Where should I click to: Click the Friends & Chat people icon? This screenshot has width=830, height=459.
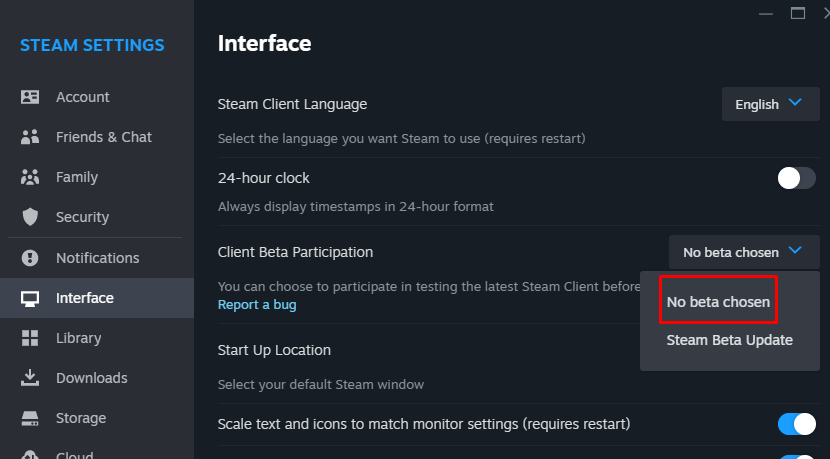click(x=30, y=137)
